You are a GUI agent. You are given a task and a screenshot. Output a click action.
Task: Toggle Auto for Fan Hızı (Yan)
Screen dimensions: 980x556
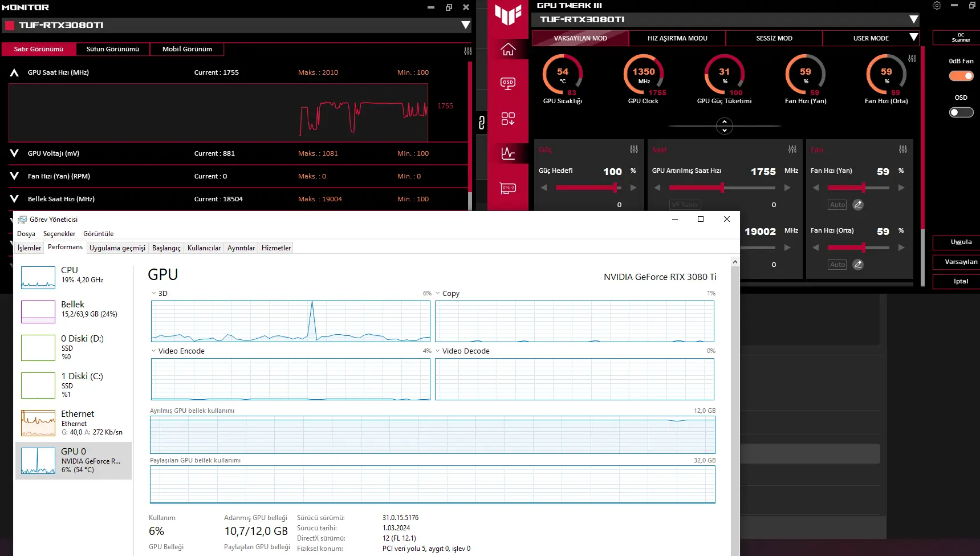(x=837, y=205)
